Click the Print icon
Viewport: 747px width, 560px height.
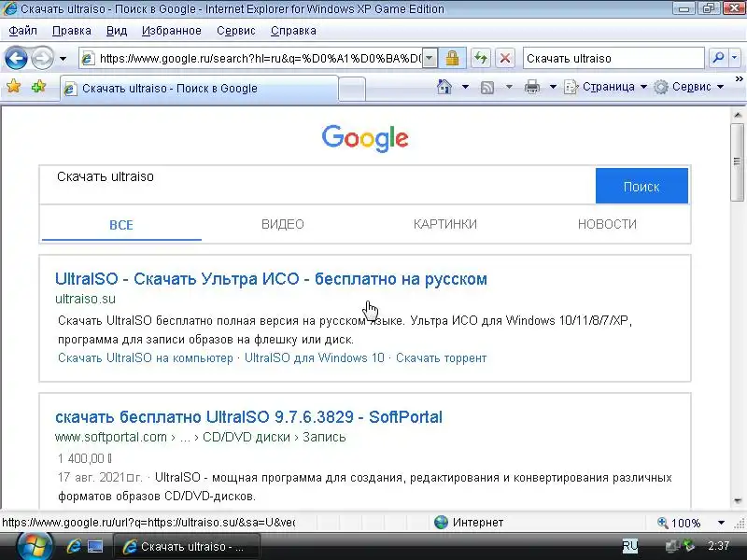(531, 87)
